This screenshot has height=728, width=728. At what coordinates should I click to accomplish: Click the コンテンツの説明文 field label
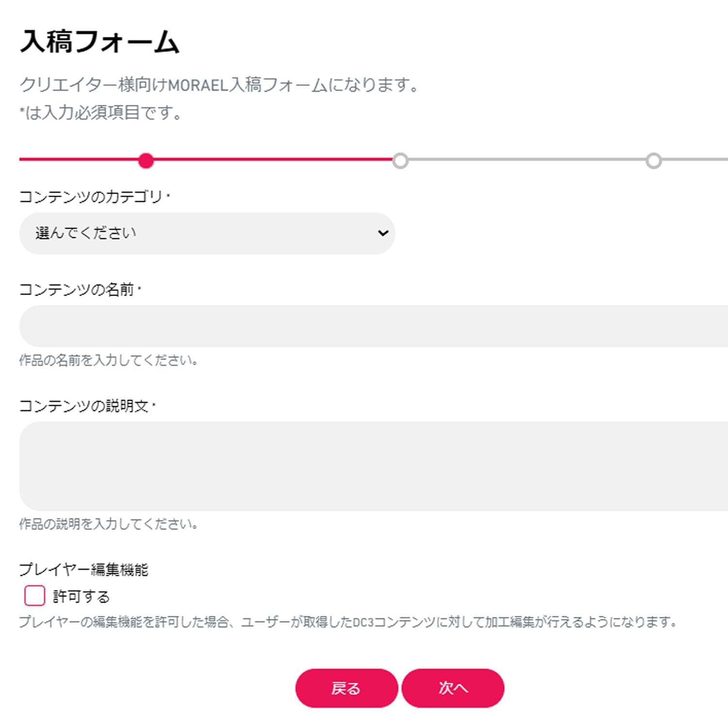click(x=83, y=406)
